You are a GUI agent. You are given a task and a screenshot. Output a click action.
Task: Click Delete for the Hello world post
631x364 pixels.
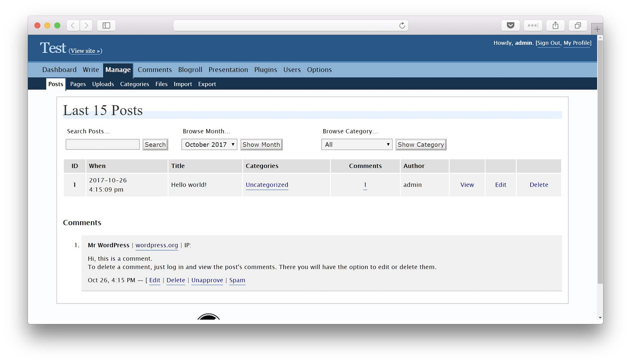[x=539, y=185]
